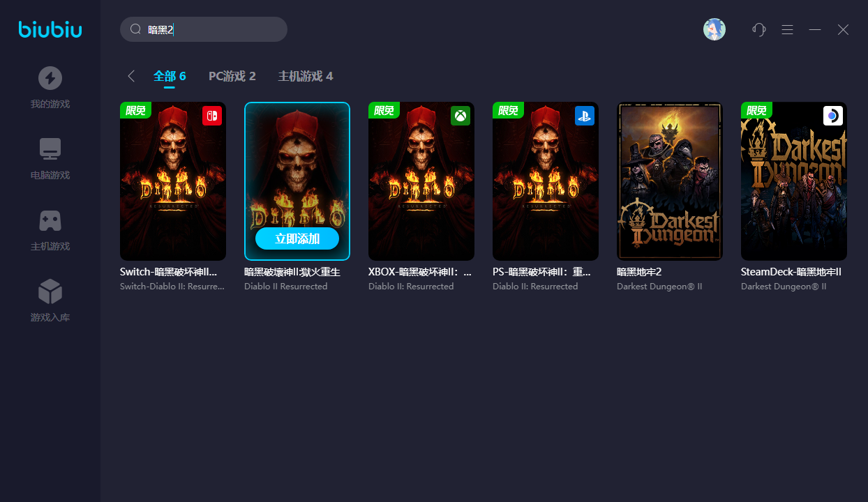Image resolution: width=868 pixels, height=502 pixels.
Task: Switch to the PC游戏 2 tab
Action: click(x=232, y=76)
